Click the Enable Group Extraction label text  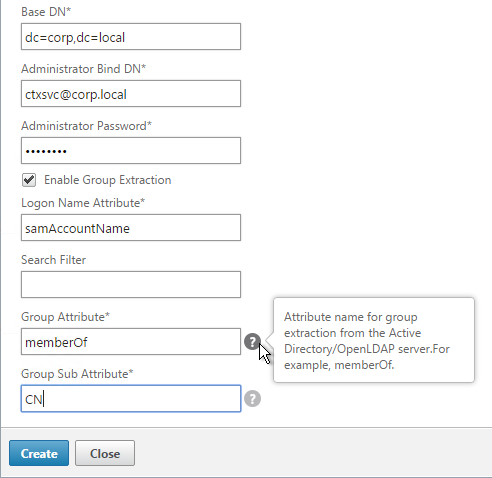pyautogui.click(x=108, y=180)
